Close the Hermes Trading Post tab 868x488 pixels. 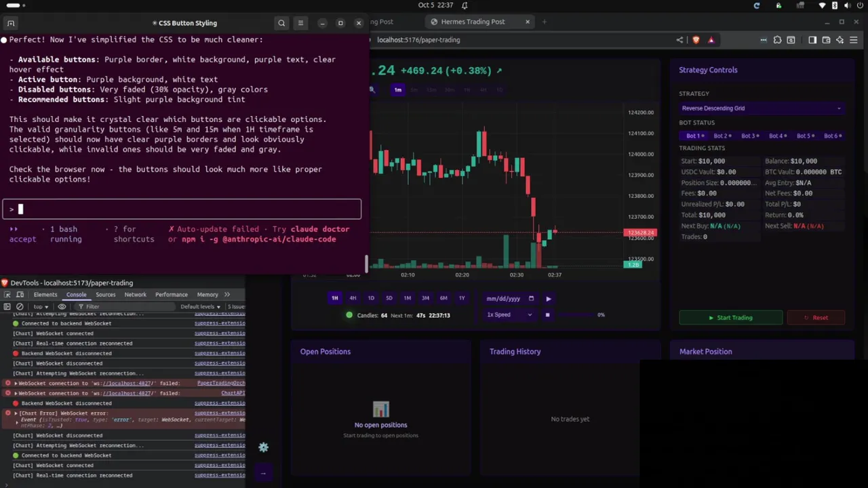528,22
